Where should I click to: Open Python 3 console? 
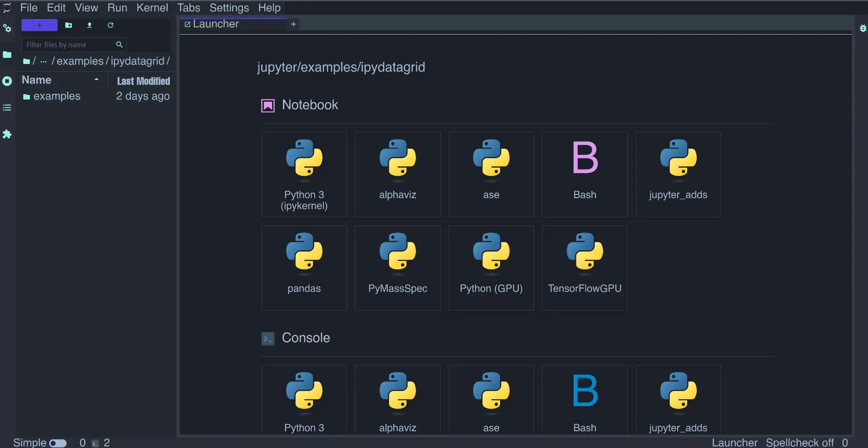[304, 400]
